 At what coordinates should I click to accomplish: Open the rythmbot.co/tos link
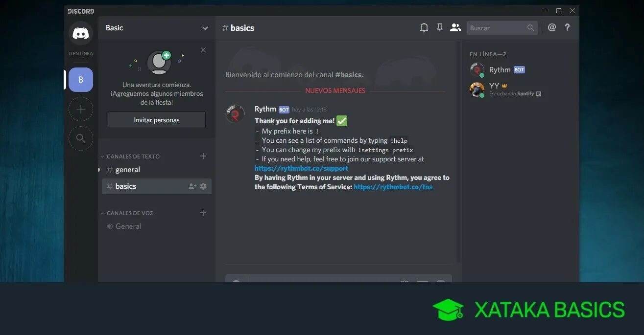click(x=393, y=187)
